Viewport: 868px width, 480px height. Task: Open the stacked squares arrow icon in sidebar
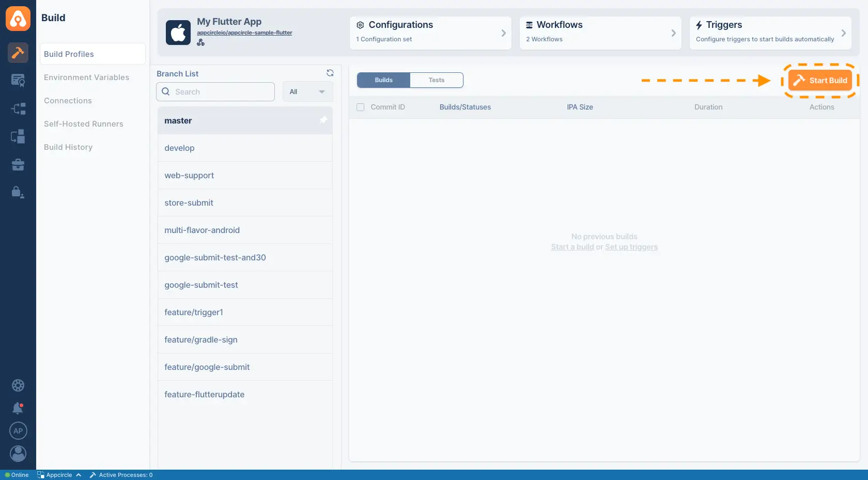click(x=18, y=136)
